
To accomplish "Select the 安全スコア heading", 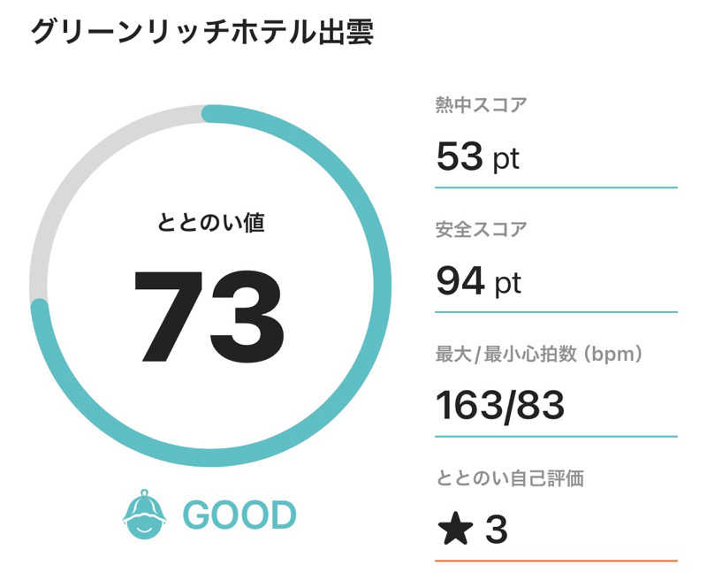I will (481, 229).
